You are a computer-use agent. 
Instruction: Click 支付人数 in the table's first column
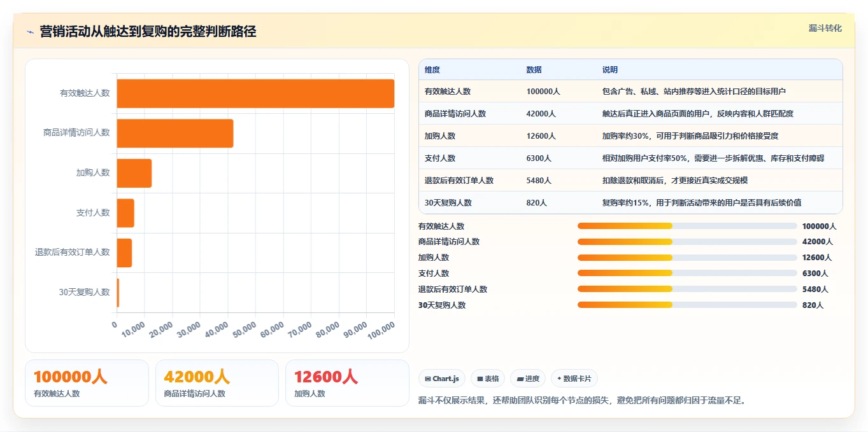click(440, 158)
